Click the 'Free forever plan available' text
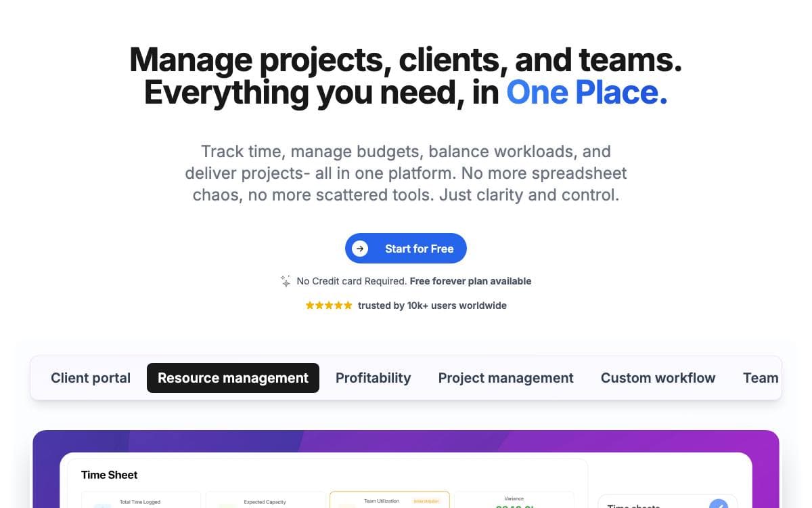This screenshot has width=812, height=508. (471, 281)
